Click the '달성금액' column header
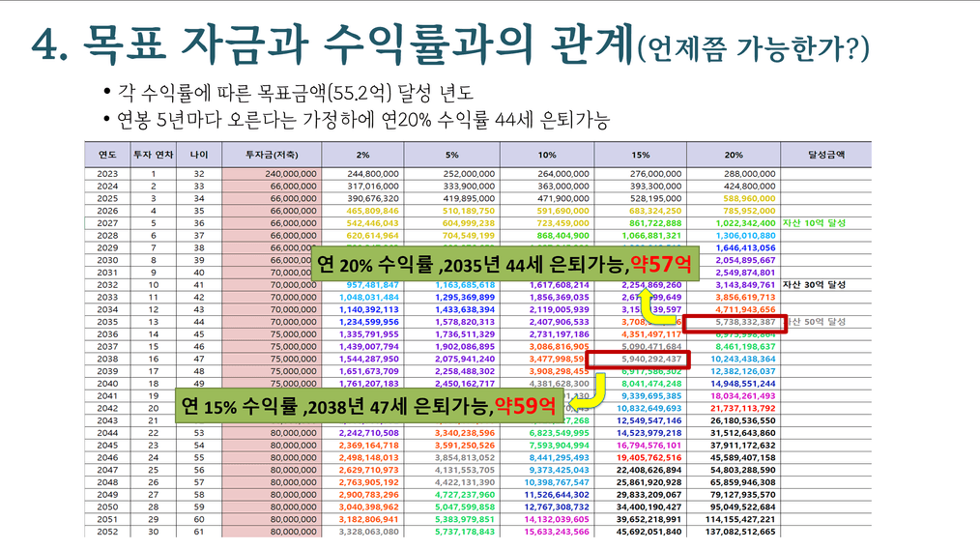980x549 pixels. [825, 155]
